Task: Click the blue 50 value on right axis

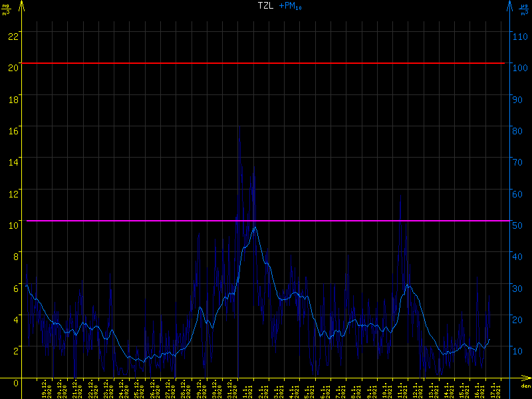Action: click(517, 225)
